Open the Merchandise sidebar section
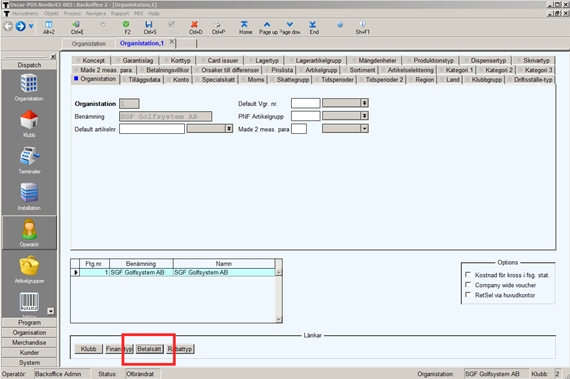Viewport: 570px width, 379px height. (29, 342)
